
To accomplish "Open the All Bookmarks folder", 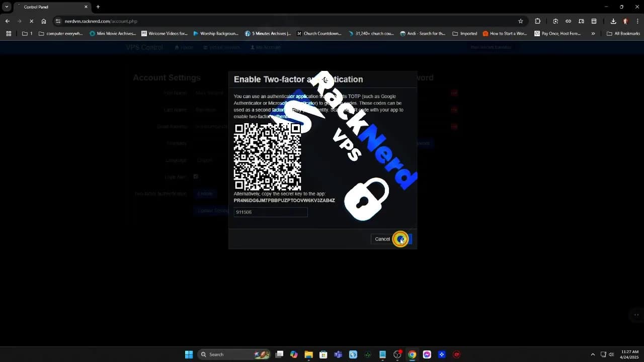I will (x=623, y=34).
